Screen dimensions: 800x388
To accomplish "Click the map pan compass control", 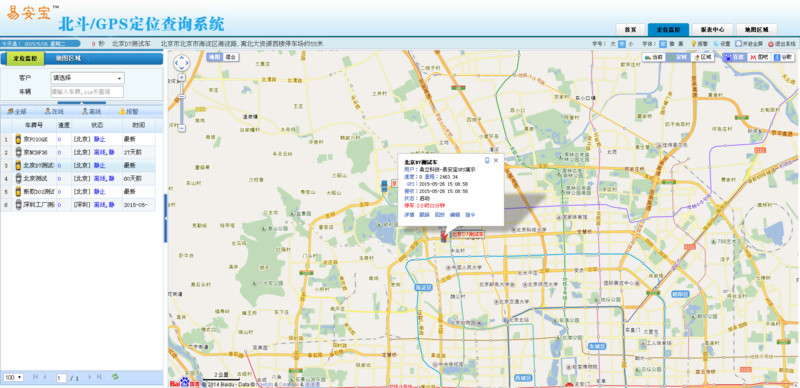I will [182, 63].
